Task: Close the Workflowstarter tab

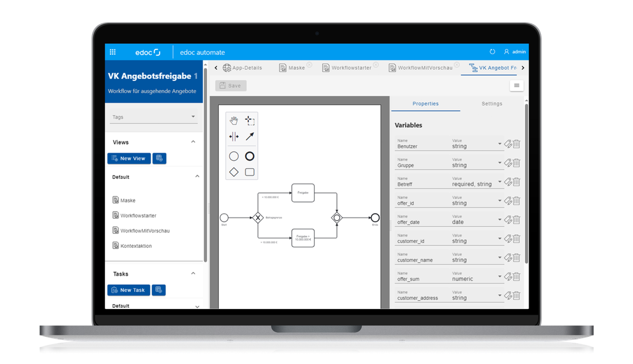Action: pos(376,64)
